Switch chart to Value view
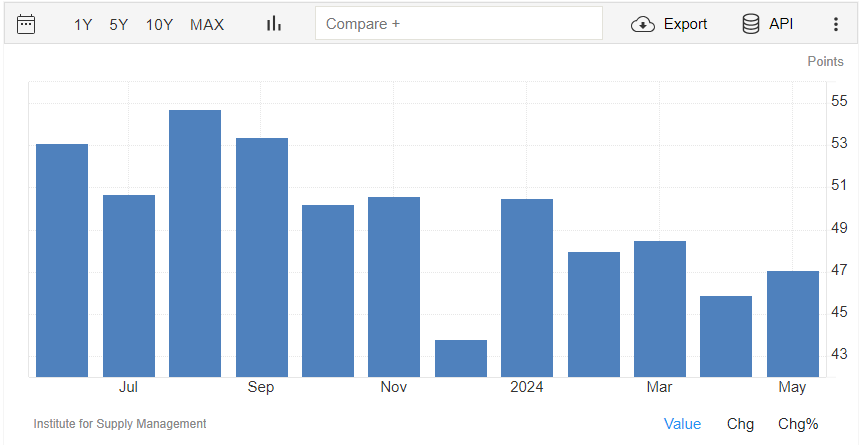Screen dimensions: 860x445 [x=682, y=424]
